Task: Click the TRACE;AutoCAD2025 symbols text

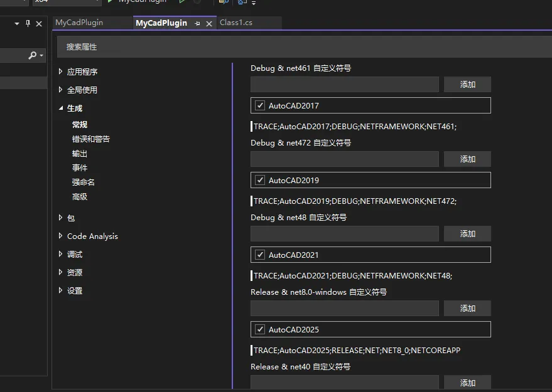Action: (357, 351)
